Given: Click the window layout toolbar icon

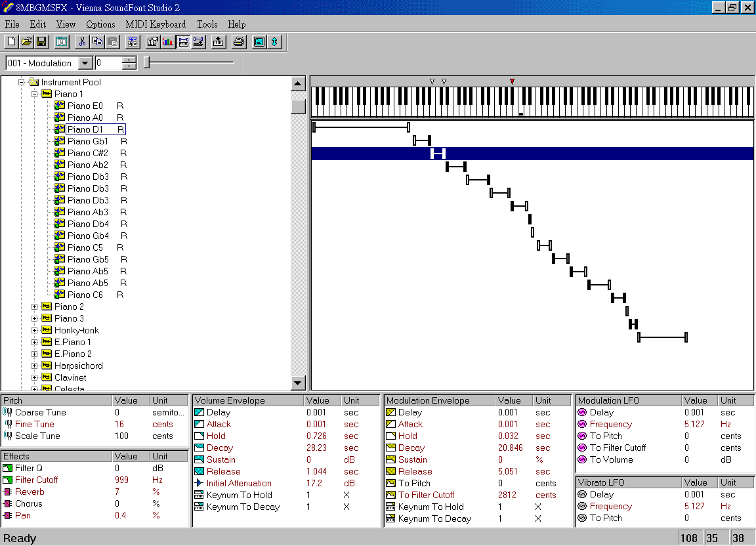Looking at the screenshot, I should 62,42.
